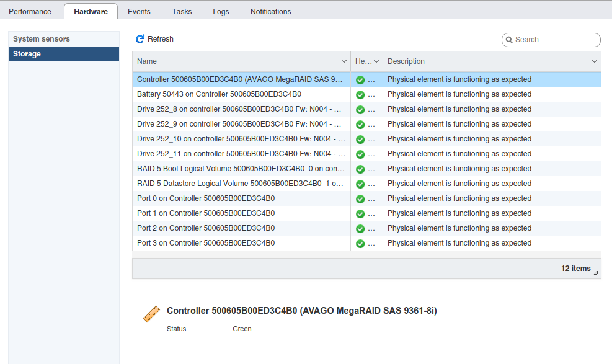
Task: Switch to the Events tab
Action: click(x=139, y=12)
